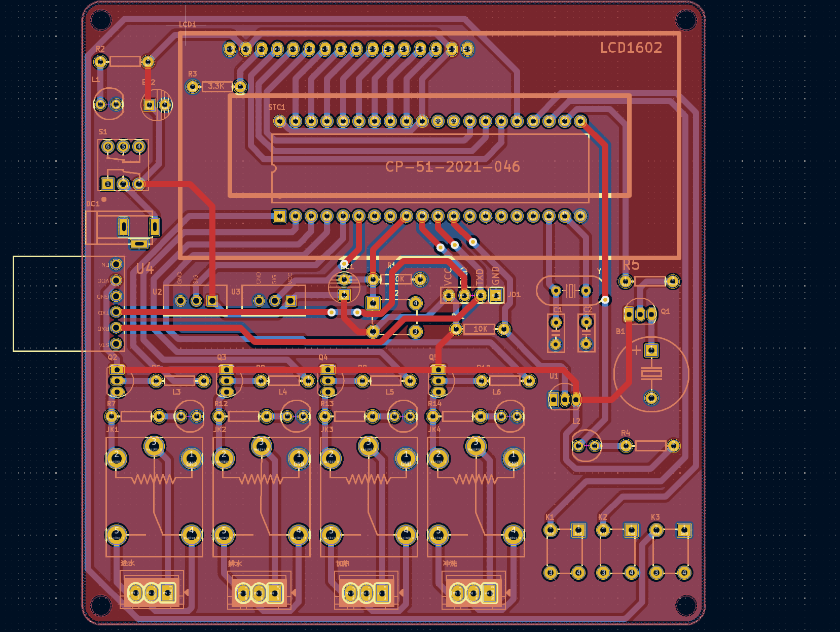
Task: Select the LCD1602 silkscreen label
Action: 631,48
